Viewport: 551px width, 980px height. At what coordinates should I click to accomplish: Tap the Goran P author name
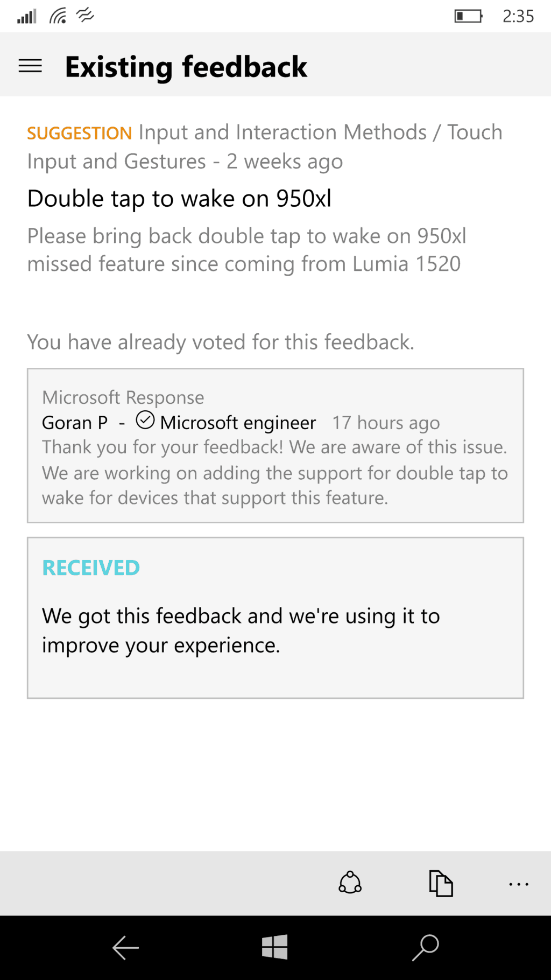pyautogui.click(x=75, y=423)
